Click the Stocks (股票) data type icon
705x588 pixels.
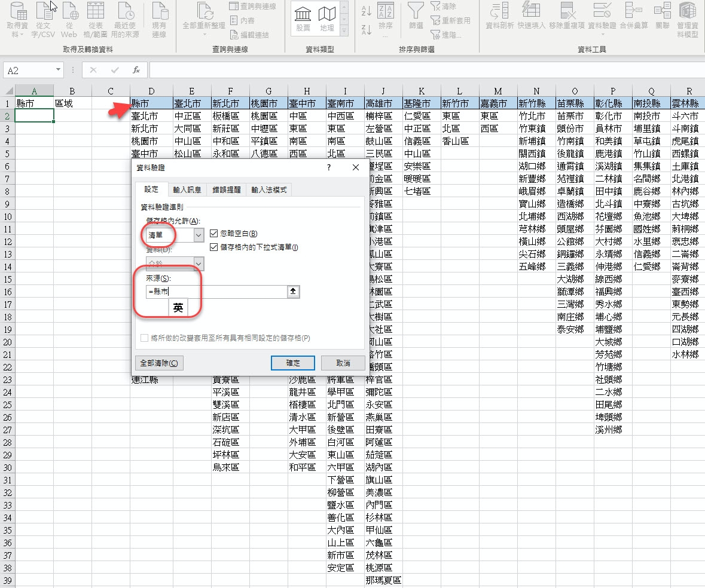pos(303,14)
